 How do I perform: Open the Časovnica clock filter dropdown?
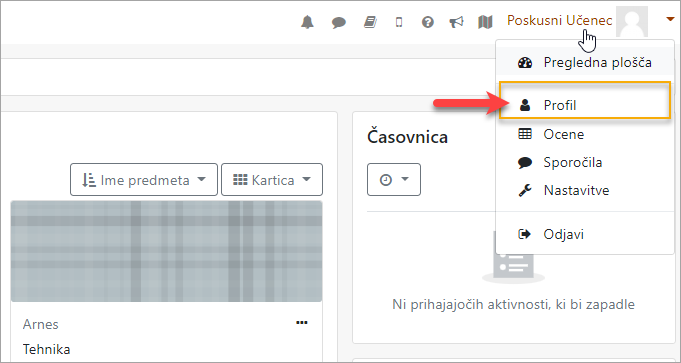tap(394, 180)
